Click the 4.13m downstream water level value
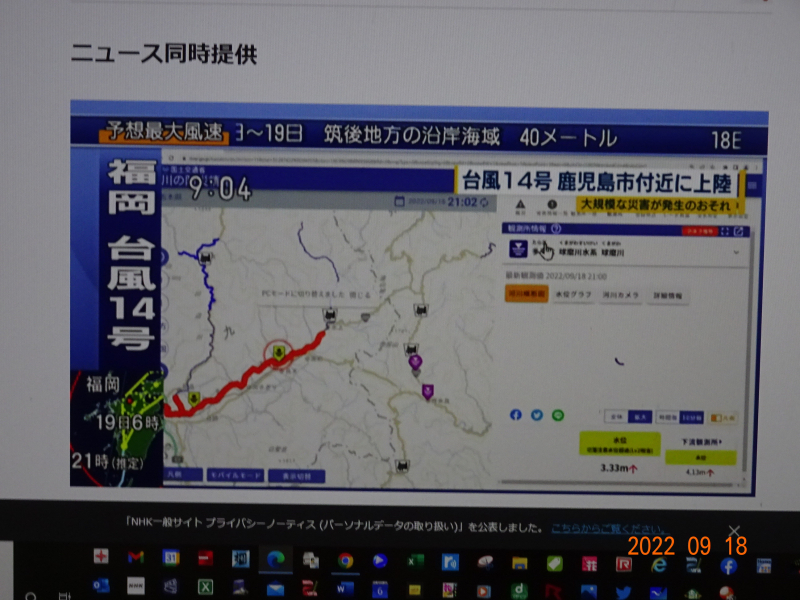 point(699,472)
